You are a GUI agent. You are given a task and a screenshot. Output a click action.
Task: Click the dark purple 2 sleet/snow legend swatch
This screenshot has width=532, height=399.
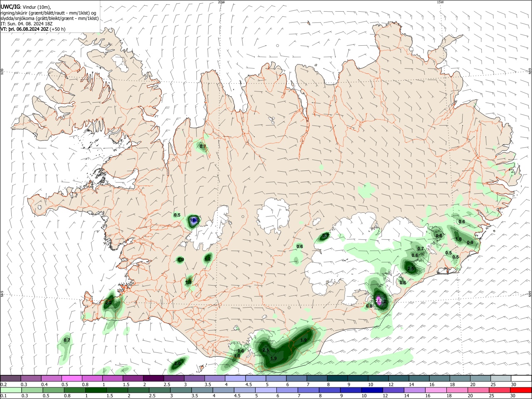pos(153,379)
